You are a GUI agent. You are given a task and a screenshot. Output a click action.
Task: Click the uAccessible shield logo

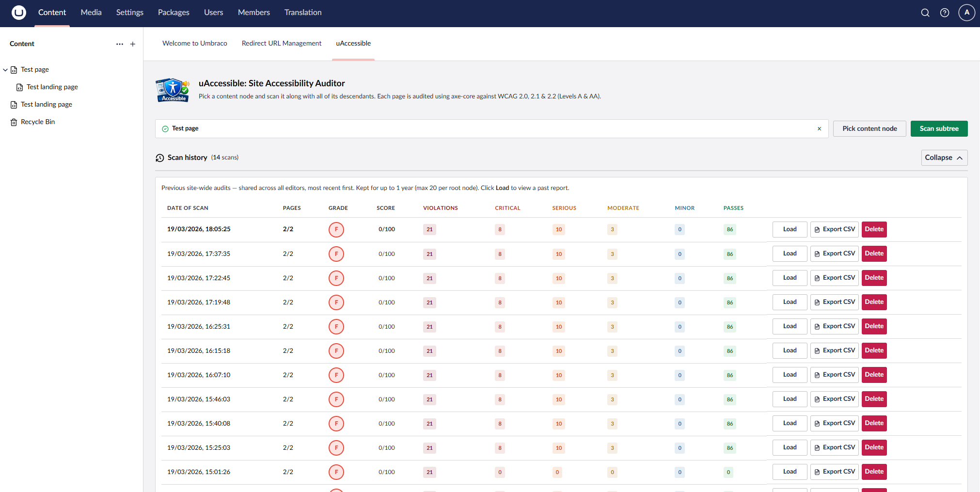tap(173, 90)
